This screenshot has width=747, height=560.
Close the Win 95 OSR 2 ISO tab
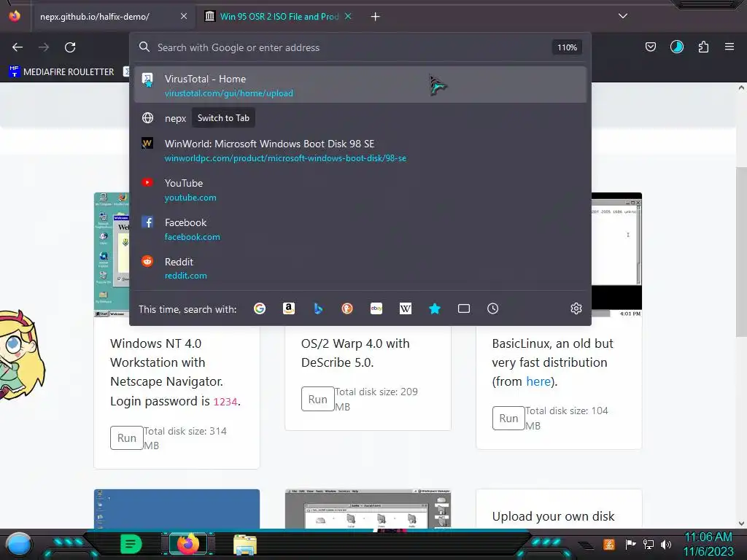click(348, 16)
